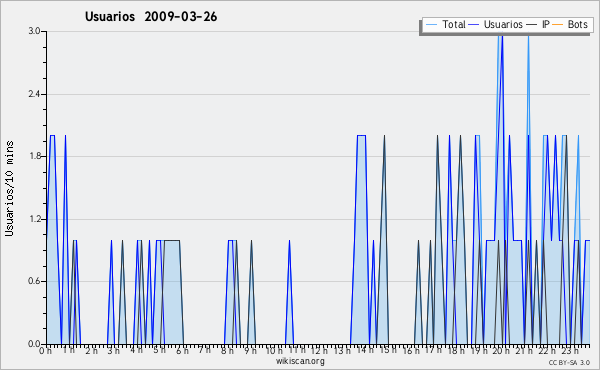
Task: Click the wikiscan.org label
Action: [x=300, y=361]
